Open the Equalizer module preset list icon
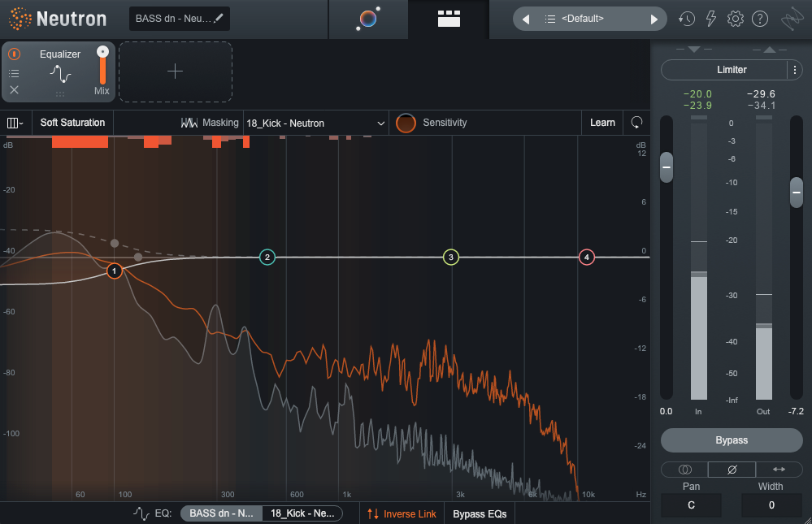The height and width of the screenshot is (524, 812). coord(14,74)
